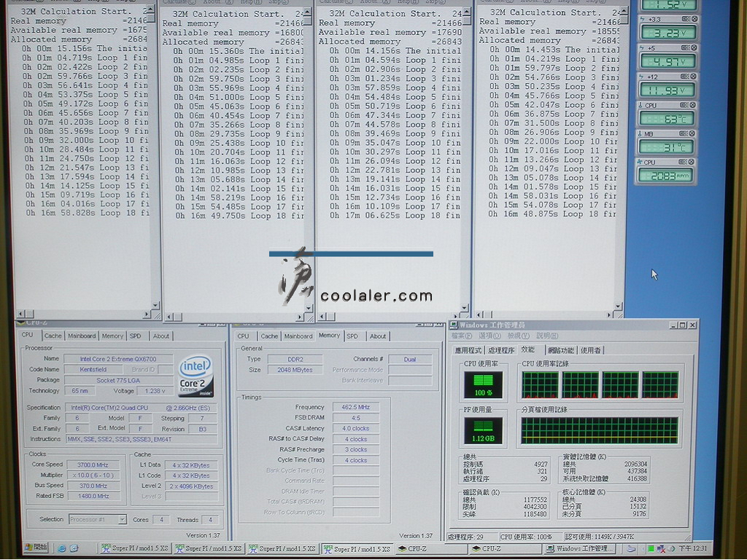Open settings icon on +12 voltage monitor
Image resolution: width=747 pixels, height=560 pixels.
(x=684, y=76)
